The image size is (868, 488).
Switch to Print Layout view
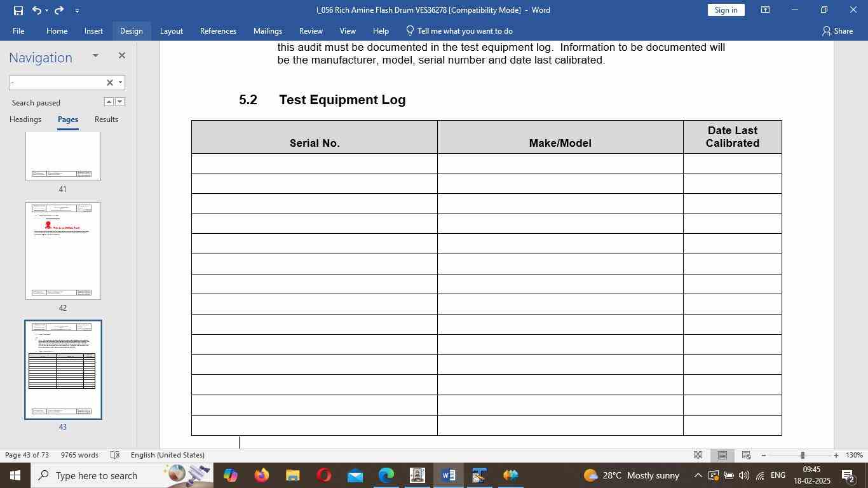click(x=722, y=455)
